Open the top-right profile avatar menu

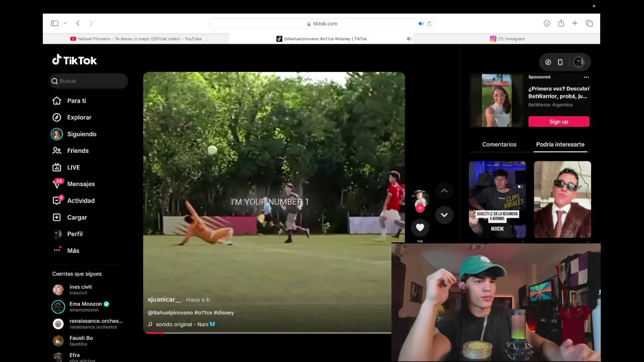(579, 62)
